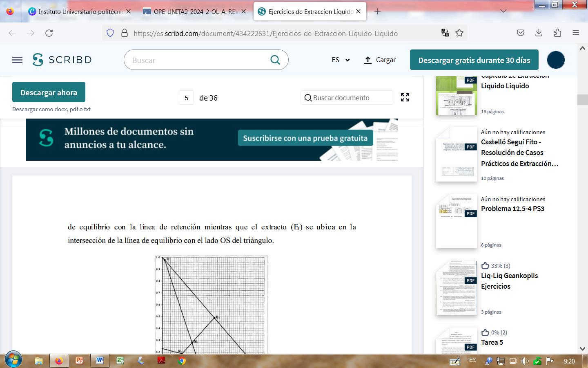Click the ES input language indicator
Screen dimensions: 588x368
click(473, 360)
